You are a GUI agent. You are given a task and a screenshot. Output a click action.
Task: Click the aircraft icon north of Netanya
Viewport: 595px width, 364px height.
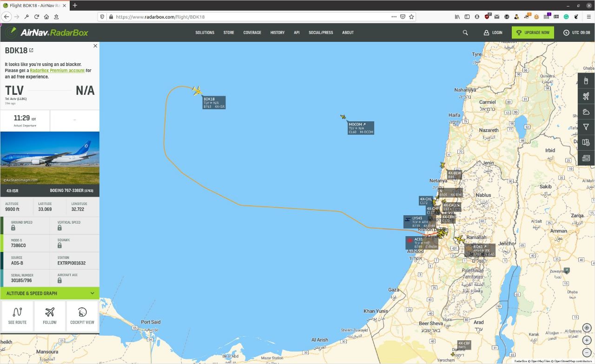pyautogui.click(x=443, y=165)
